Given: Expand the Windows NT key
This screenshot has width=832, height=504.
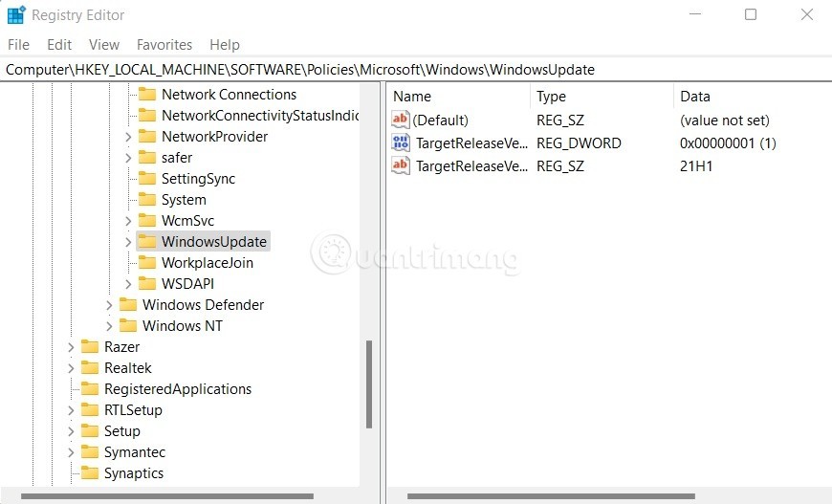Looking at the screenshot, I should coord(109,326).
